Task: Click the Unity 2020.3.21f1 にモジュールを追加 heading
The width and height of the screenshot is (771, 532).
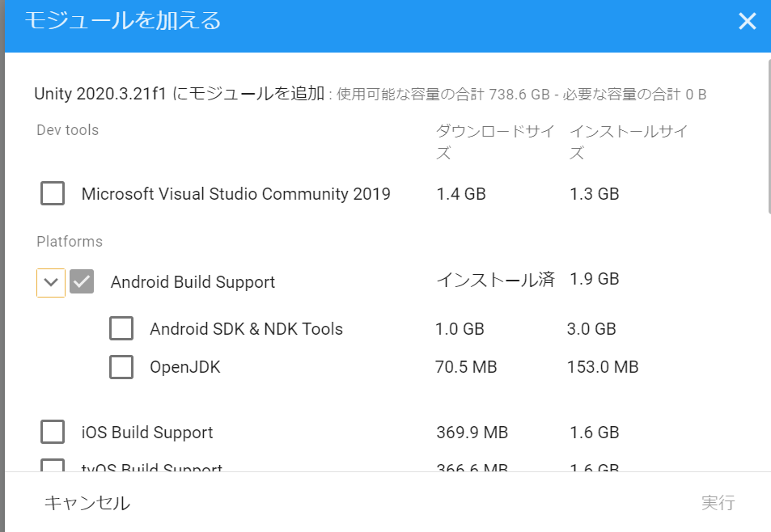Action: (x=180, y=93)
